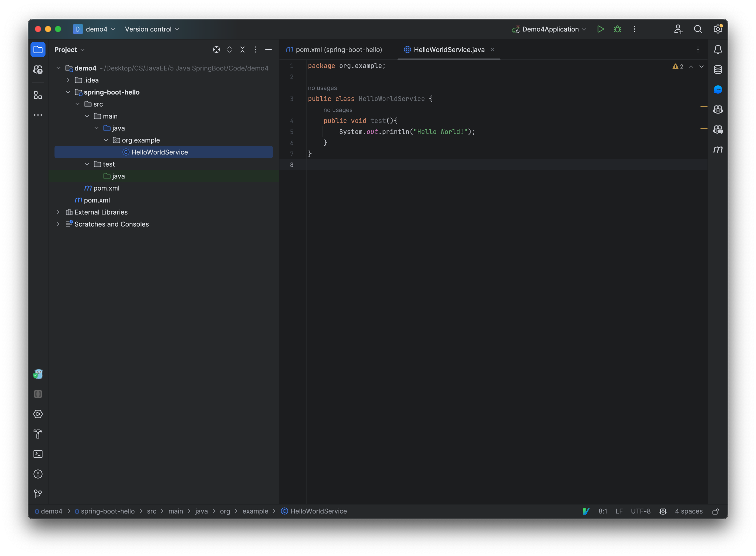Viewport: 756px width, 556px height.
Task: Expand the External Libraries node
Action: 58,212
